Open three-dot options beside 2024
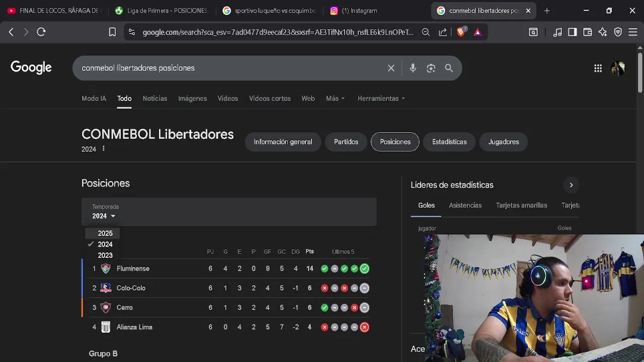Image resolution: width=644 pixels, height=362 pixels. point(104,149)
